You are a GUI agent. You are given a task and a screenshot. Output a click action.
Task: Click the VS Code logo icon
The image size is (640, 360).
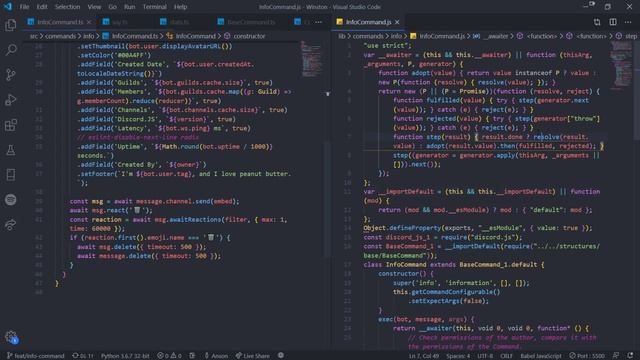tap(8, 7)
